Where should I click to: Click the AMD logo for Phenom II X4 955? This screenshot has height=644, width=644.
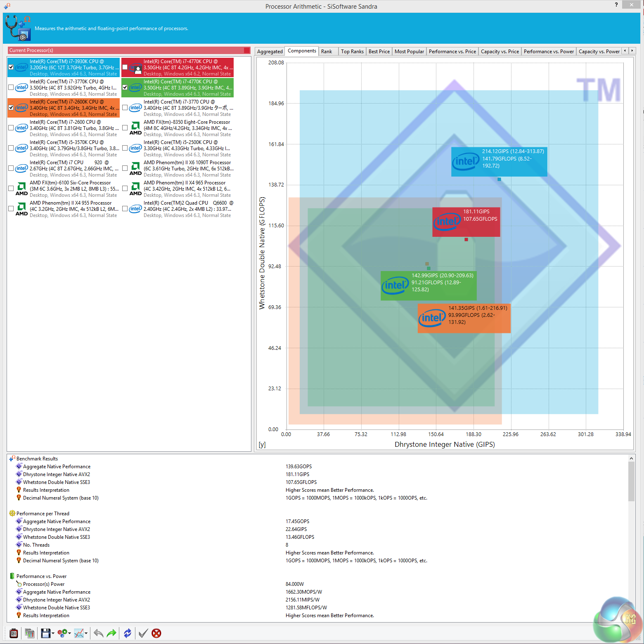click(x=21, y=209)
